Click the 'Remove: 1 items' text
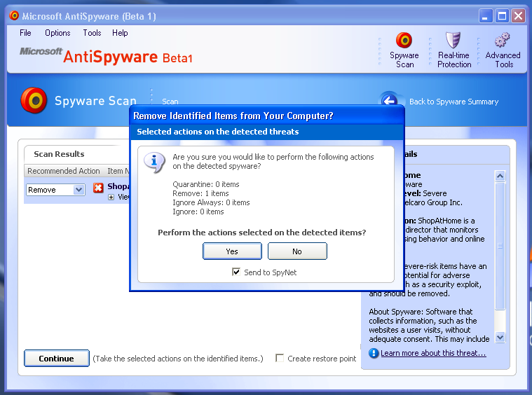The height and width of the screenshot is (395, 532). [200, 193]
